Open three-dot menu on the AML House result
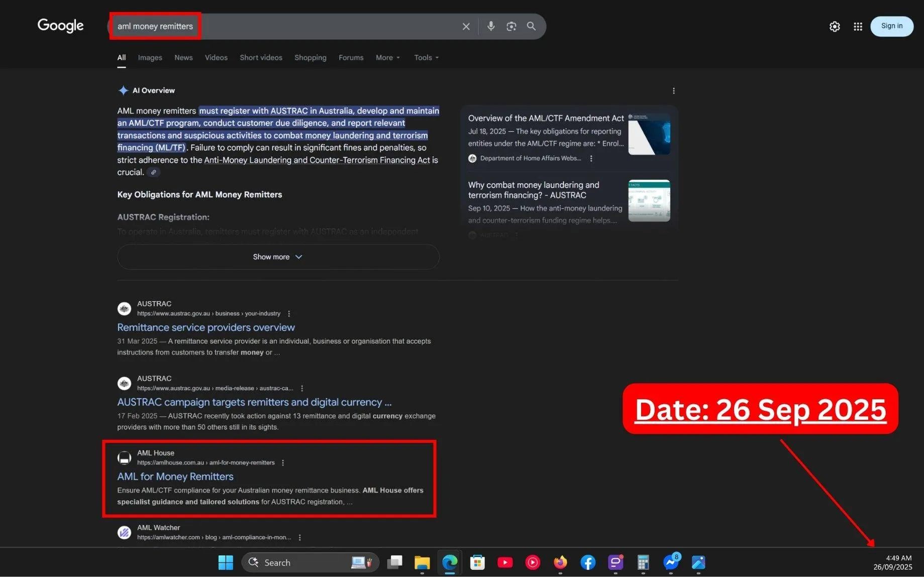 283,463
